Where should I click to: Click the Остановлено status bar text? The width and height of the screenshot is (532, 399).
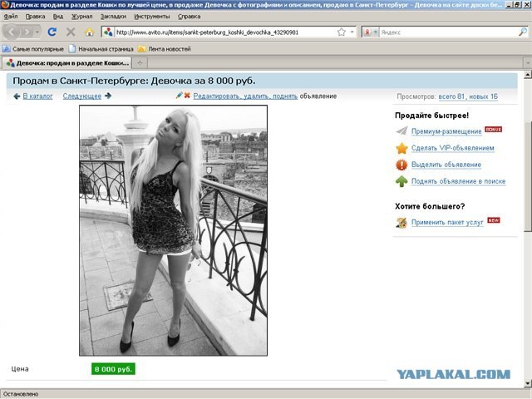click(x=21, y=394)
